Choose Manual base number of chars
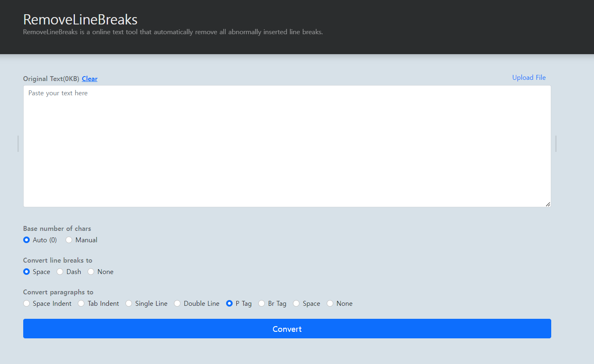 pyautogui.click(x=69, y=240)
